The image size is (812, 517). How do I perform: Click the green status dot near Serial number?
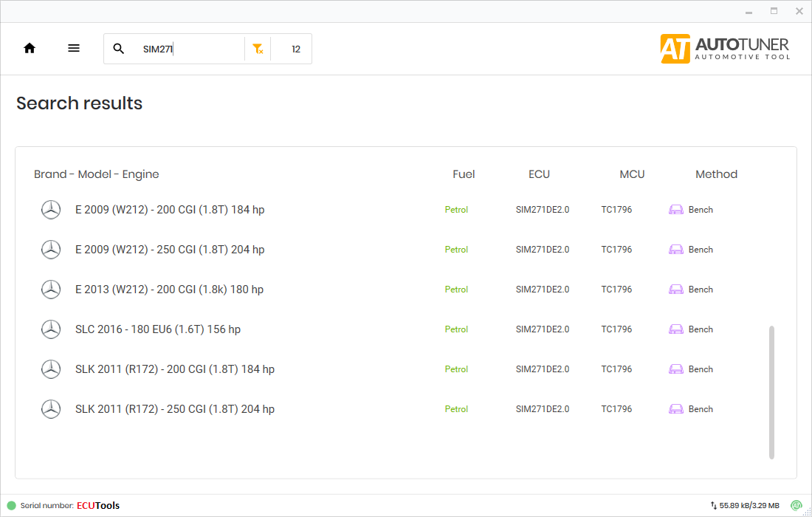[x=11, y=506]
